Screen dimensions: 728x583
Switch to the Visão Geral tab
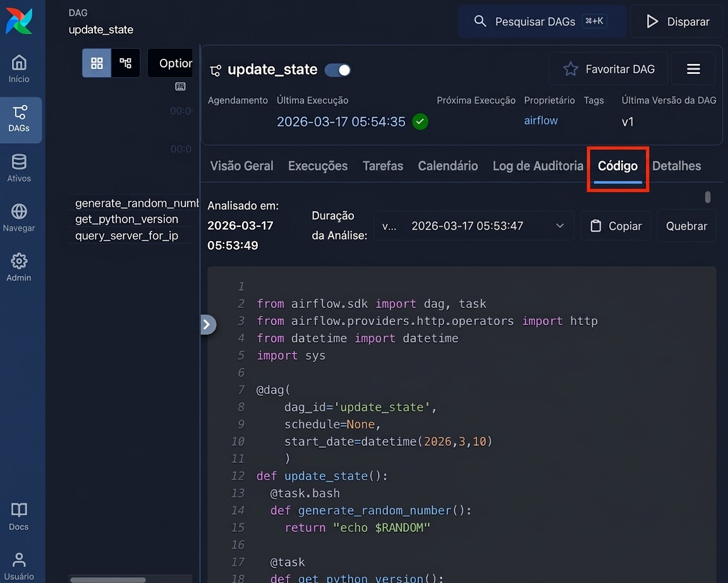coord(241,166)
